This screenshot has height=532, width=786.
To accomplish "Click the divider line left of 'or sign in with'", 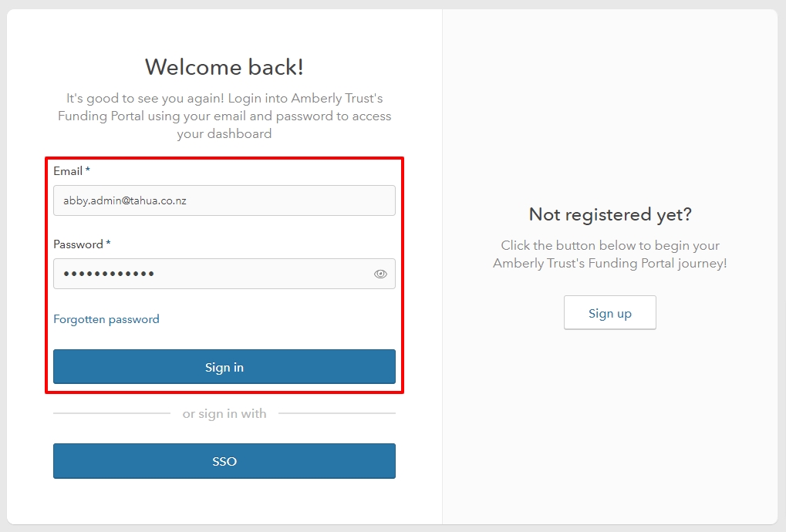I will pyautogui.click(x=112, y=413).
